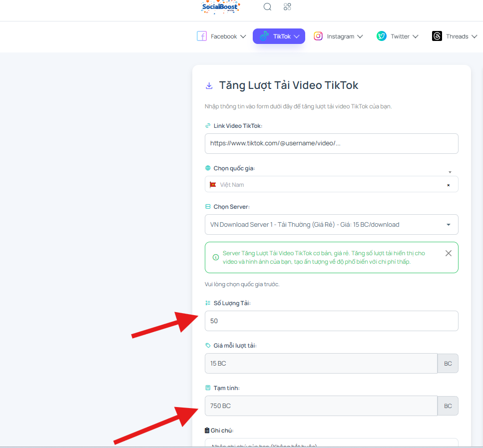This screenshot has height=448, width=483.
Task: Click the SocialBoost logo
Action: coord(221,7)
